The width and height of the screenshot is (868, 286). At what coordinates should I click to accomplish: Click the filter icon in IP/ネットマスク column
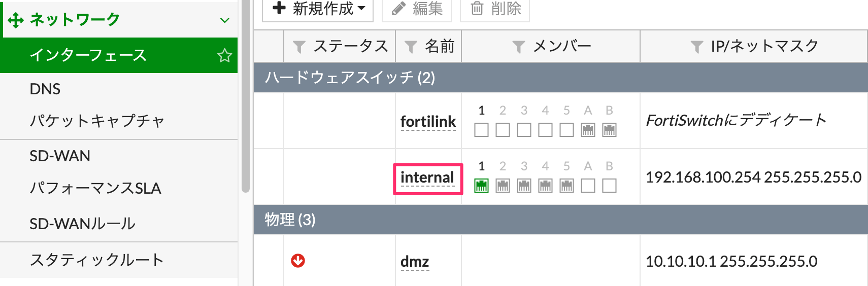tap(697, 47)
